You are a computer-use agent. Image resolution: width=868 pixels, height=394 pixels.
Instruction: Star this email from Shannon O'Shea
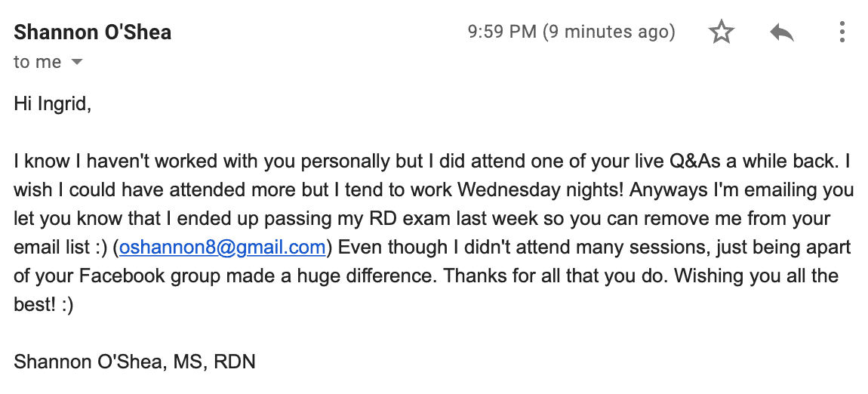pyautogui.click(x=722, y=32)
